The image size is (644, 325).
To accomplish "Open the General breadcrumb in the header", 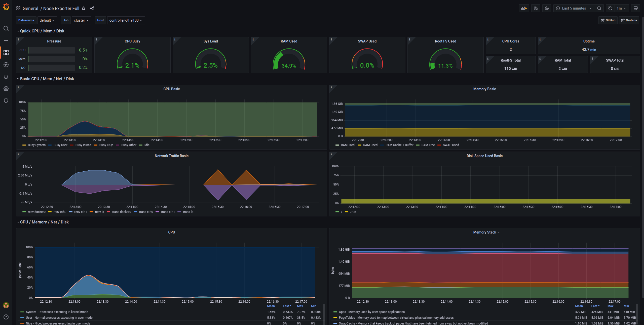I will (x=30, y=8).
